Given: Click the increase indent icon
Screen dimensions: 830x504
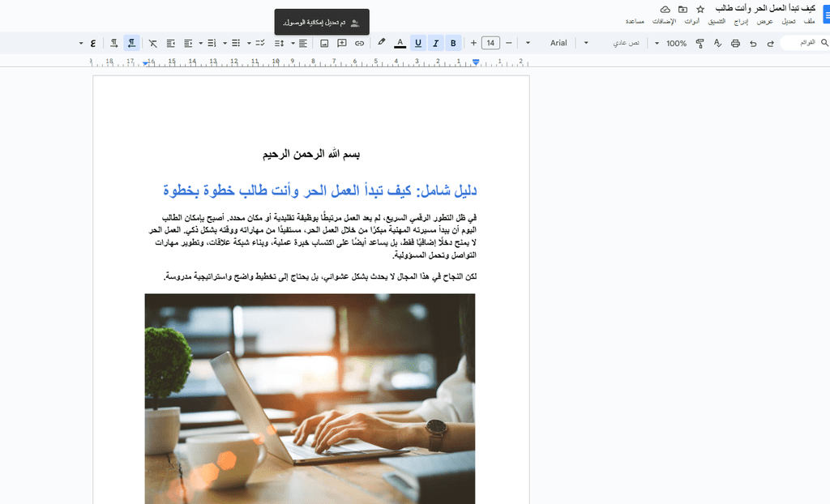Looking at the screenshot, I should pos(170,44).
